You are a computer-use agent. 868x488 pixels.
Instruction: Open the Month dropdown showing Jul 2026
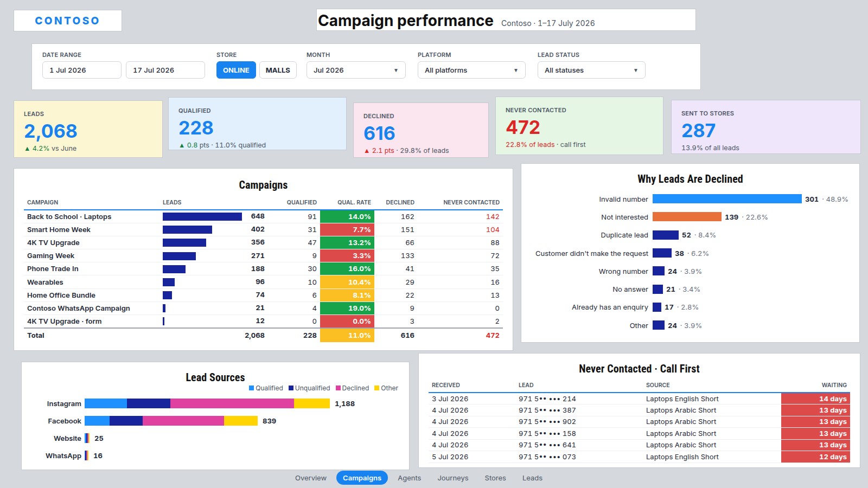[356, 70]
